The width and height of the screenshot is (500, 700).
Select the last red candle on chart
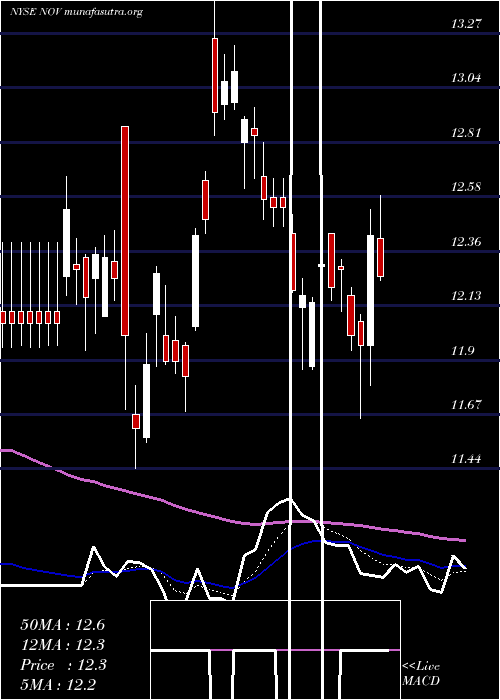(380, 258)
